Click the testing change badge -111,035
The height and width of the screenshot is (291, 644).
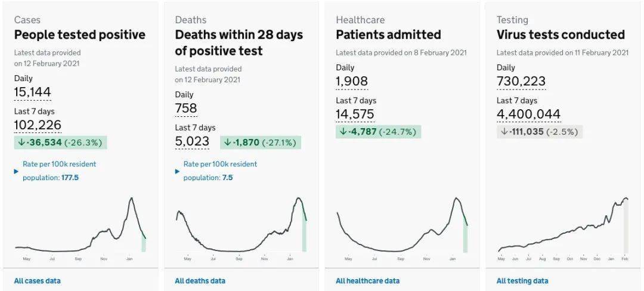pyautogui.click(x=539, y=131)
